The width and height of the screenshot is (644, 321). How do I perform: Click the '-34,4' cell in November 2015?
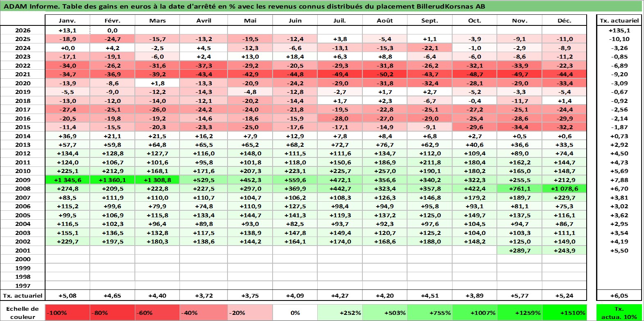tap(519, 127)
